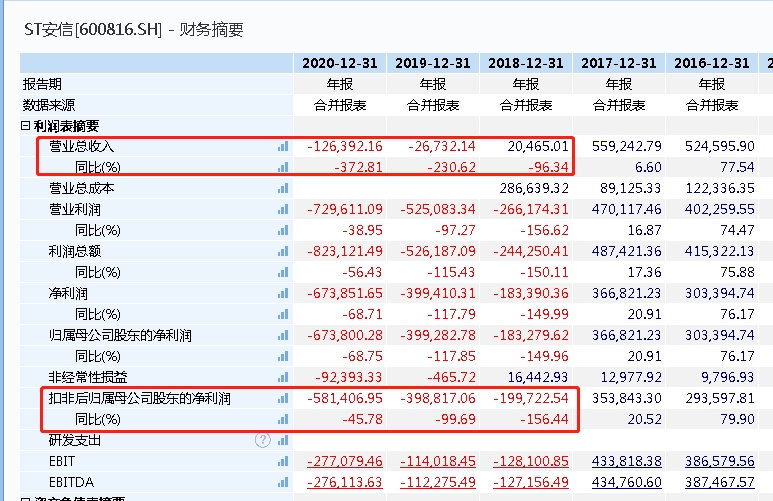Open chart icon for 利润总额 row

click(x=282, y=251)
